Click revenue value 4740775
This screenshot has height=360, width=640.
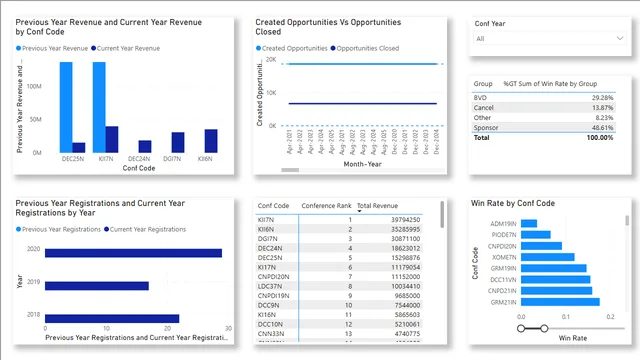pyautogui.click(x=407, y=333)
